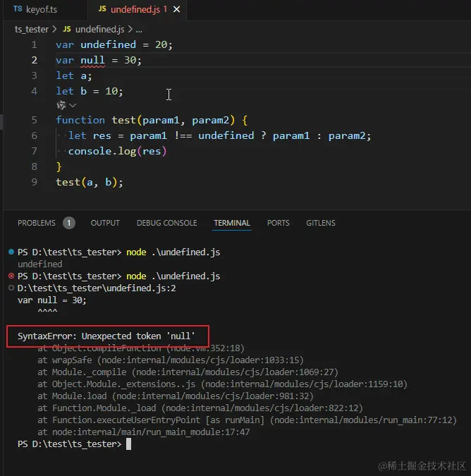The image size is (471, 476).
Task: Click the underlined 'null' identifier on line 2
Action: pyautogui.click(x=92, y=60)
